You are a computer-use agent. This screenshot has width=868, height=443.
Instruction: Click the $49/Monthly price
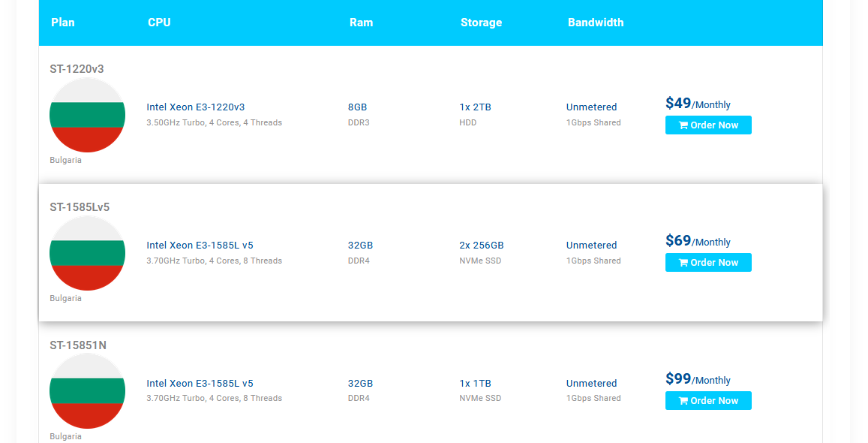[698, 104]
